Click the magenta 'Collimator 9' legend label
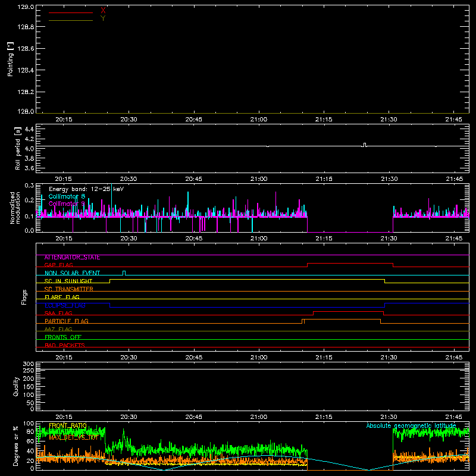This screenshot has width=476, height=476. coord(67,203)
